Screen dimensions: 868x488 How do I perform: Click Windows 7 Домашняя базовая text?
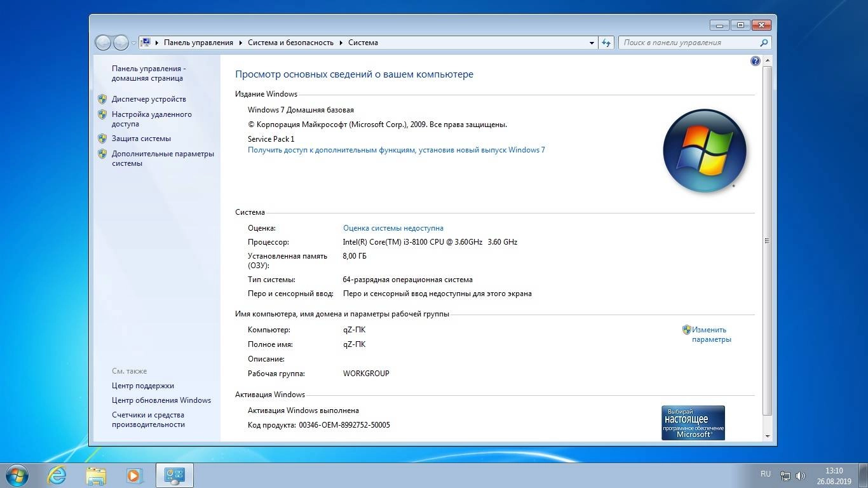[301, 110]
